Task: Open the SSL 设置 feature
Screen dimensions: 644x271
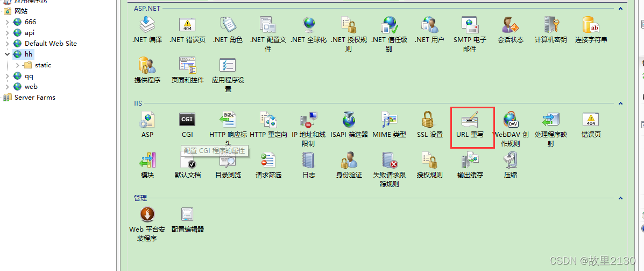Action: (x=429, y=124)
